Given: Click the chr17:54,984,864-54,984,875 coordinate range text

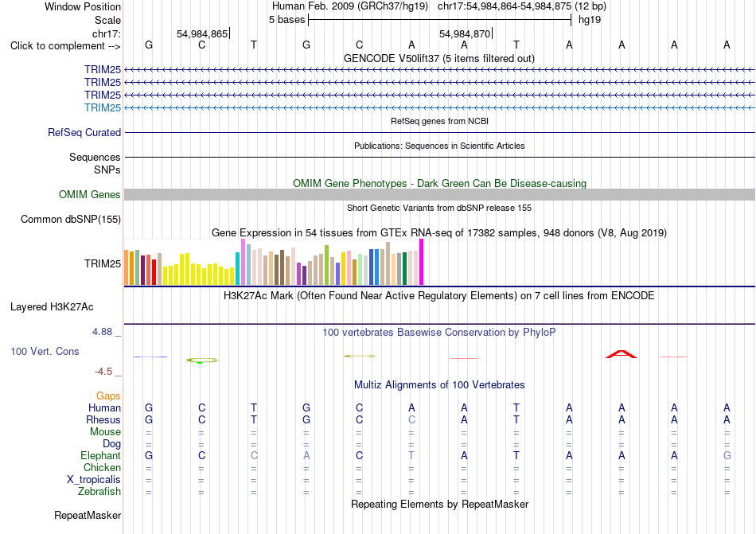Looking at the screenshot, I should [505, 6].
